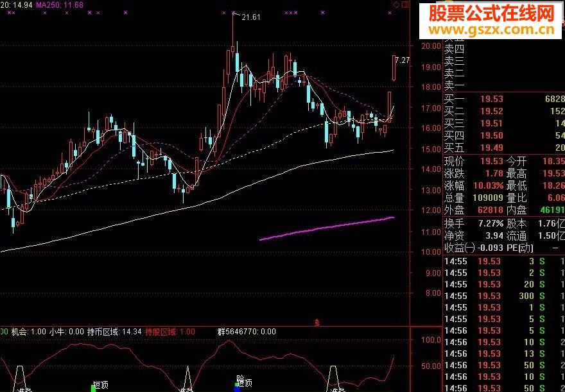Click the purple MA250 line on the chart
Screen dimensions: 565x392
tap(327, 228)
